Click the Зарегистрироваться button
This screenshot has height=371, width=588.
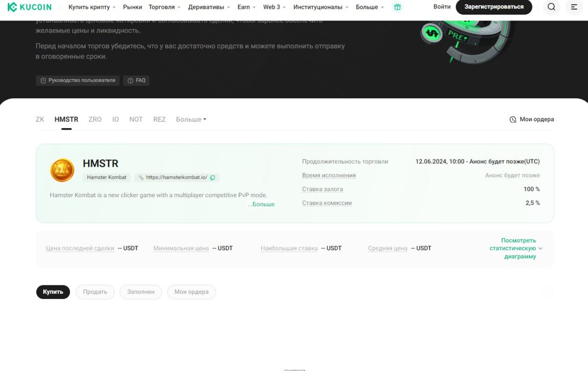pos(494,7)
